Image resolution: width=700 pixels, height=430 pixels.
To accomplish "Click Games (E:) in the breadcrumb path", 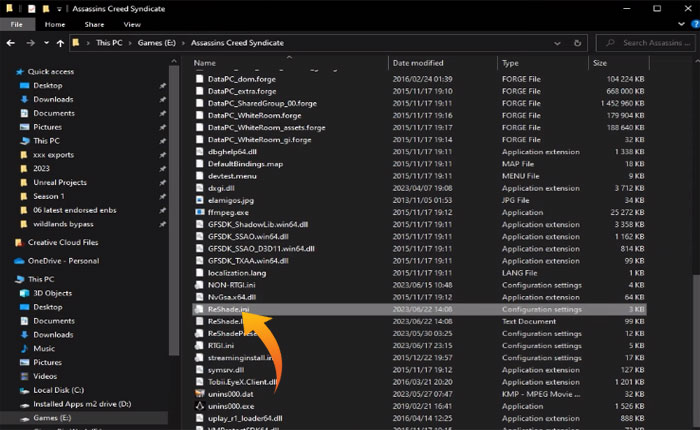I will click(x=158, y=43).
